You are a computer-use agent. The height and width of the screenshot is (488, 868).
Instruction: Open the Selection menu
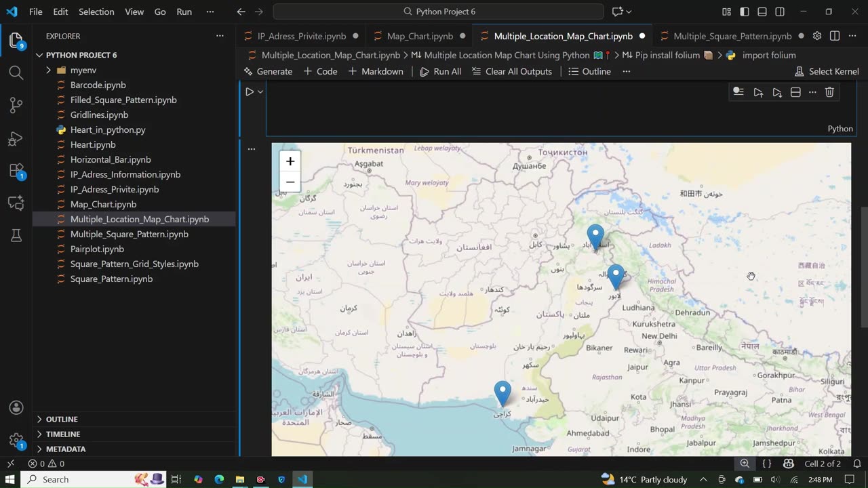tap(96, 12)
